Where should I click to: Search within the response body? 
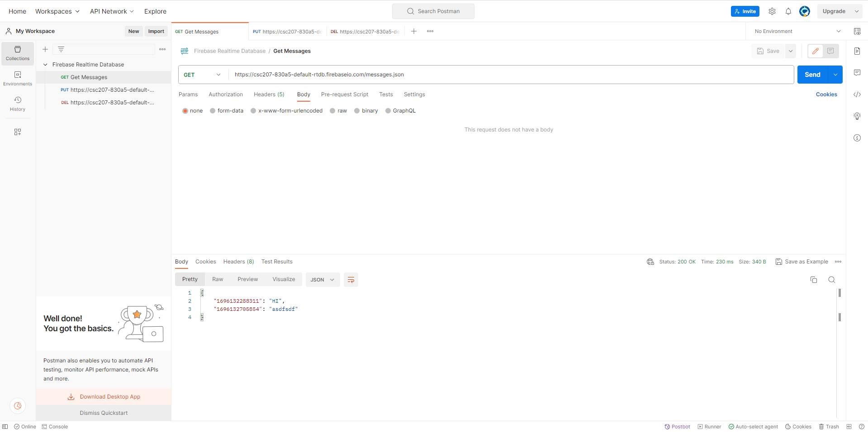(832, 280)
